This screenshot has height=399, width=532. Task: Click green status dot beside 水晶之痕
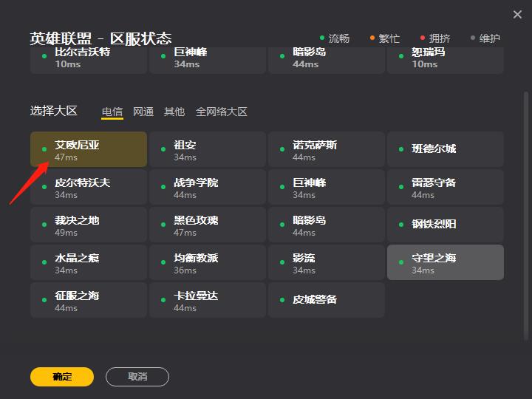(44, 262)
